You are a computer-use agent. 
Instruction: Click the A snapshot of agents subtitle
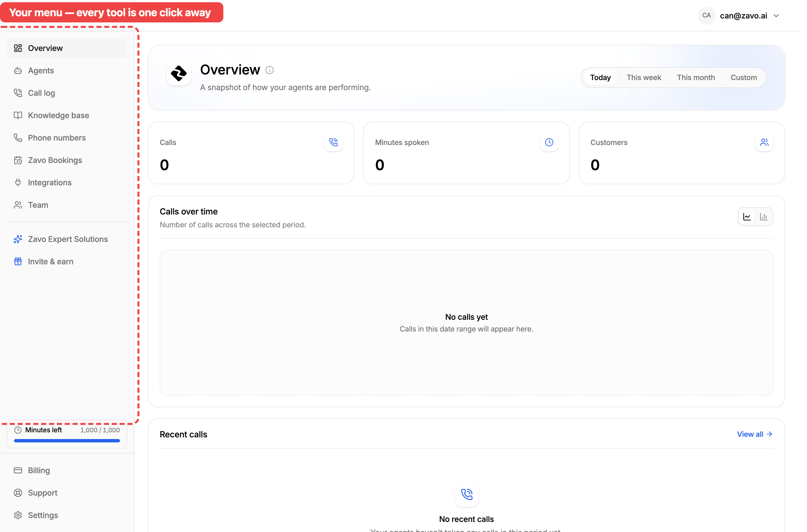point(285,88)
